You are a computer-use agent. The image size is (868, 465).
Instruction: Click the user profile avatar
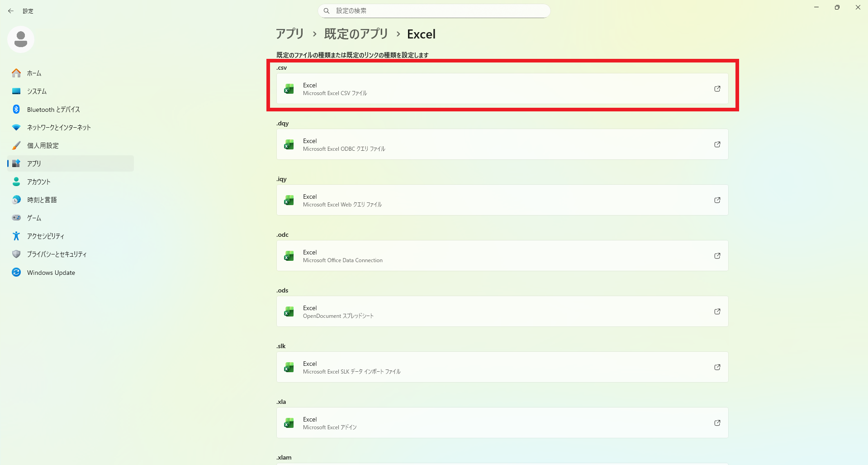tap(21, 39)
